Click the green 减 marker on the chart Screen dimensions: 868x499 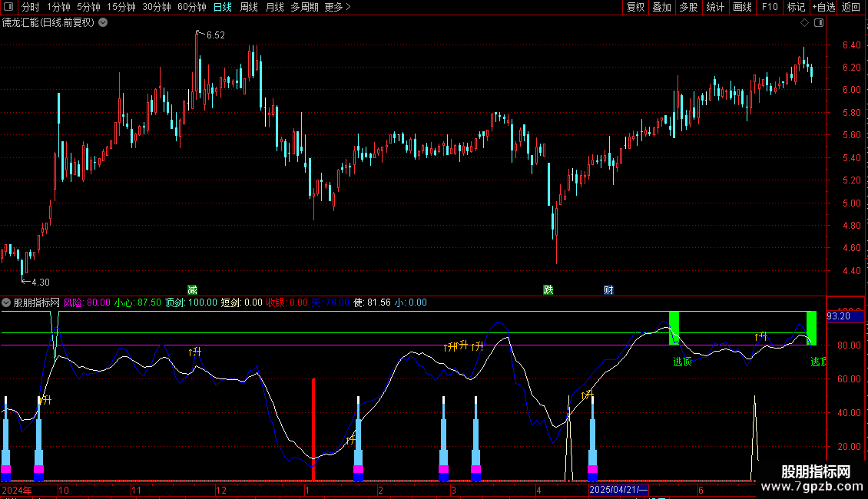pos(192,290)
